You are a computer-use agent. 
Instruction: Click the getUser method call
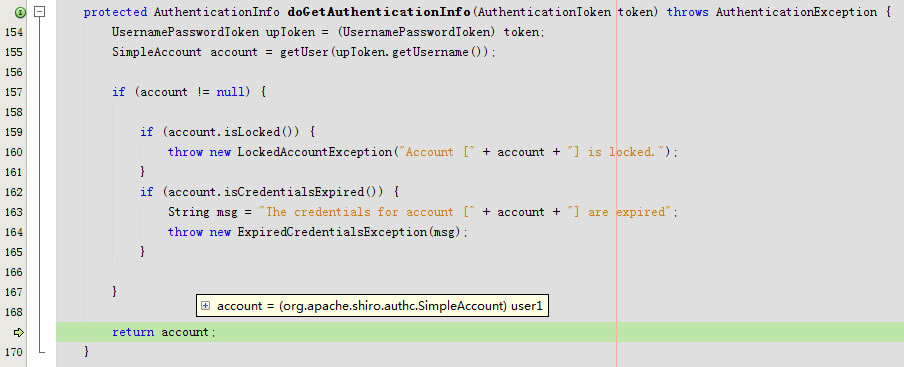(x=304, y=52)
